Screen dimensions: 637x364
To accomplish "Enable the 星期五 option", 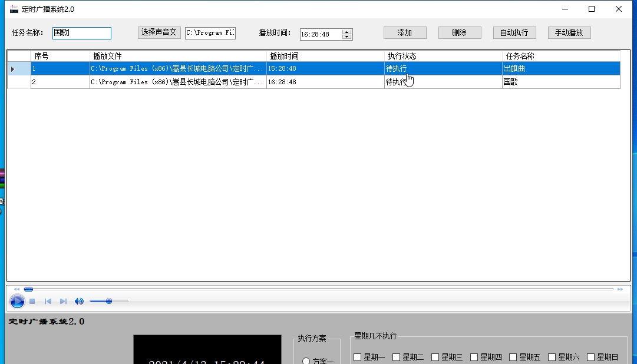I will (x=513, y=356).
